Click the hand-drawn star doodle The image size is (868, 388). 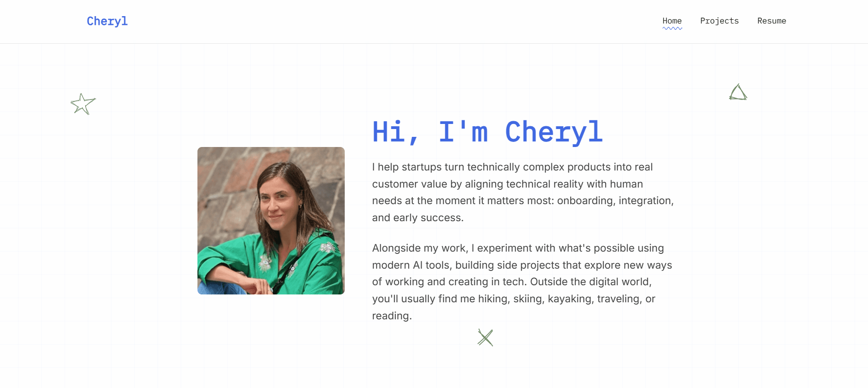[83, 104]
